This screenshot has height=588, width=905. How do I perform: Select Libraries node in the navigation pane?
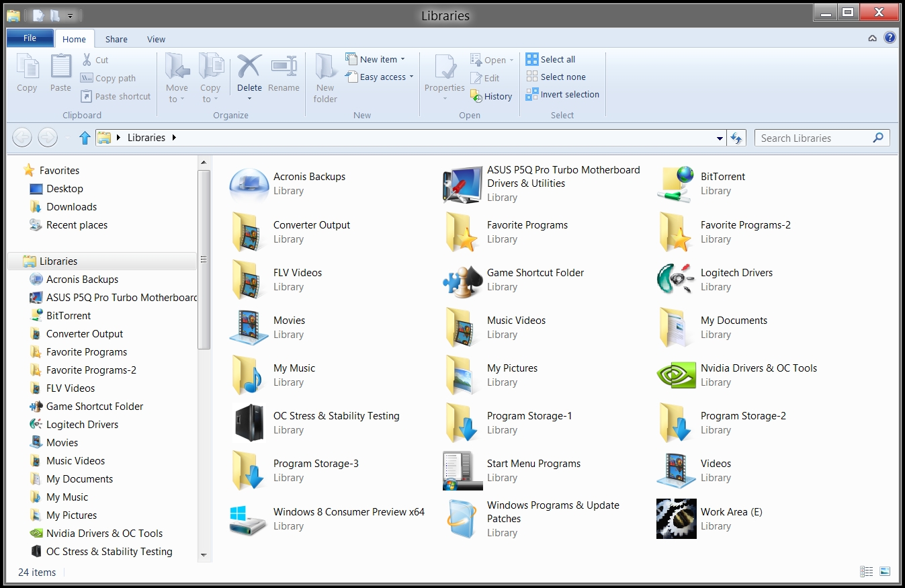coord(102,261)
